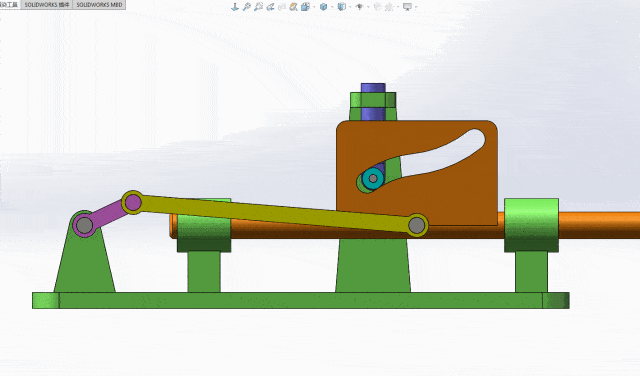
Task: Click the axis triad icon in view toolbar
Action: pos(235,7)
